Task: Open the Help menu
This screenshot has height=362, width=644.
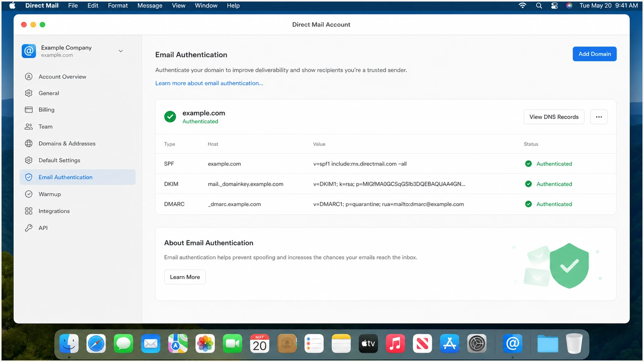Action: click(x=233, y=5)
